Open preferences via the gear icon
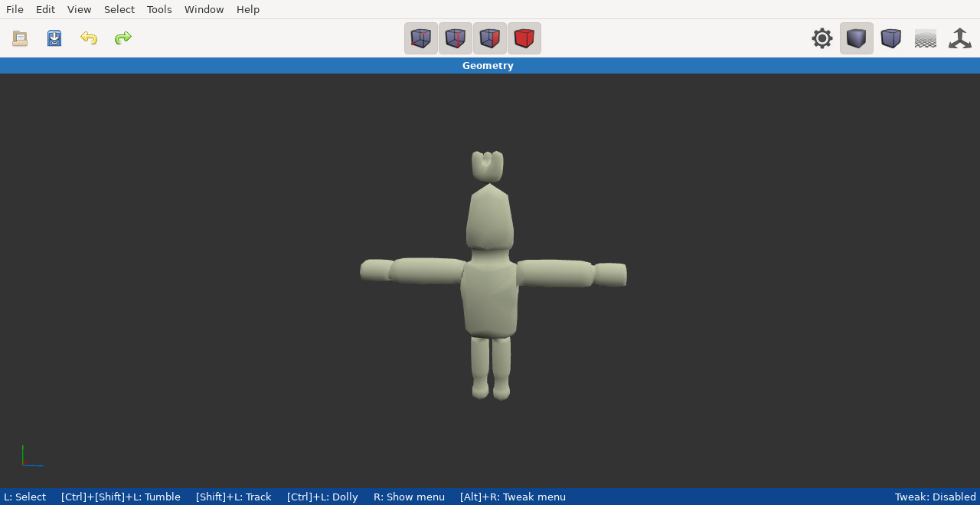The width and height of the screenshot is (980, 505). [x=822, y=38]
